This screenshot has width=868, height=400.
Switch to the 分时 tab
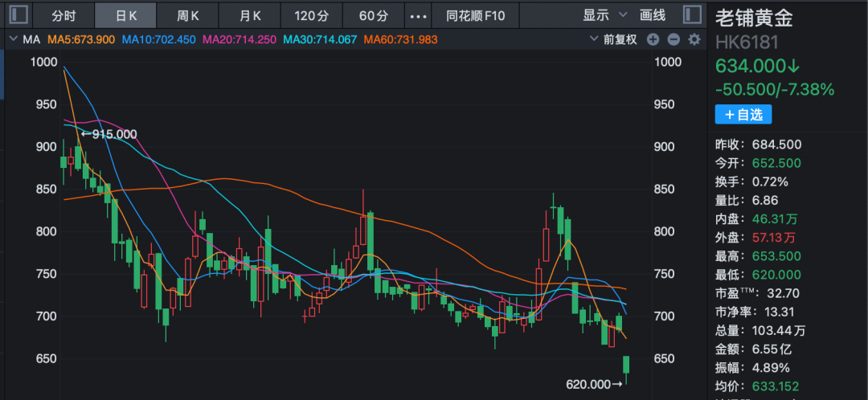click(x=63, y=15)
